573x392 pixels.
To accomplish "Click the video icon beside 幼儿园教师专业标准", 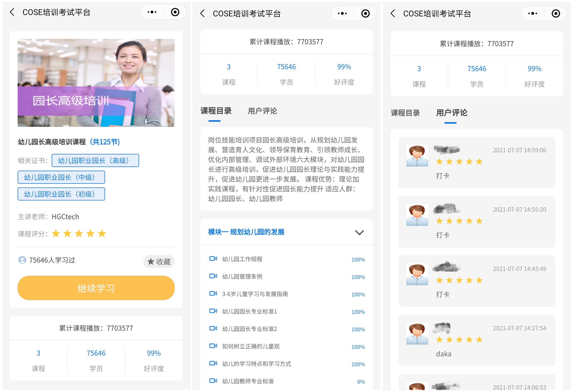I will pos(213,381).
